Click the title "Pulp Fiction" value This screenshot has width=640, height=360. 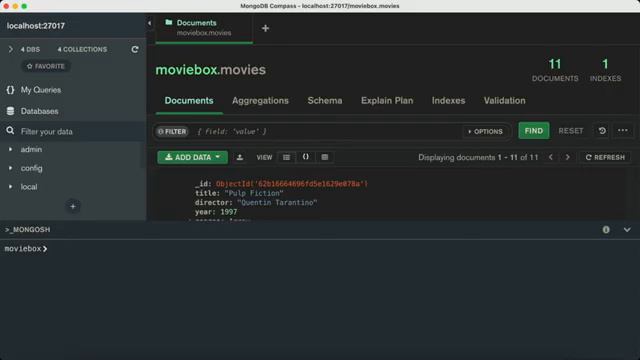(254, 193)
